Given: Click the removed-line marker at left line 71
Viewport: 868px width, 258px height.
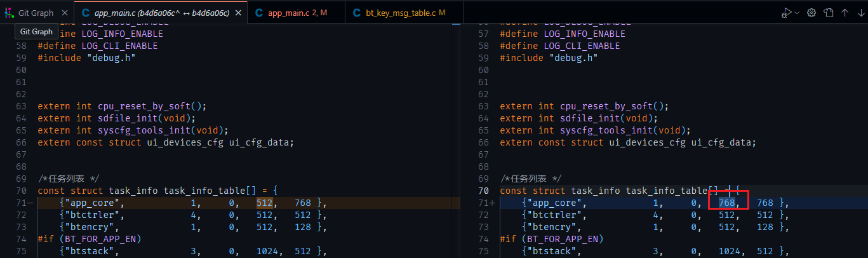Looking at the screenshot, I should coord(30,203).
